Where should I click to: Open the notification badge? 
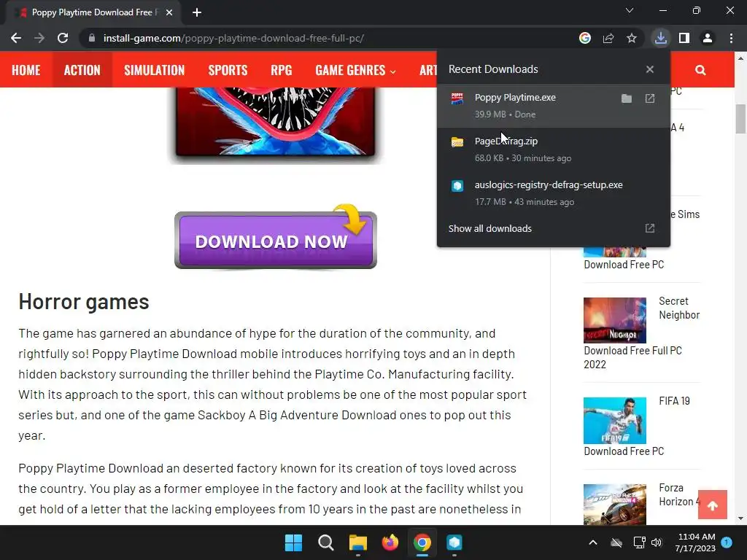(x=727, y=542)
